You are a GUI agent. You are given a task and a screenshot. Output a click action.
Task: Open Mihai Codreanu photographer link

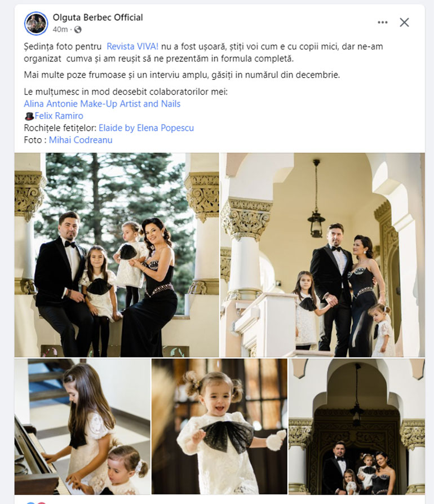coord(81,140)
